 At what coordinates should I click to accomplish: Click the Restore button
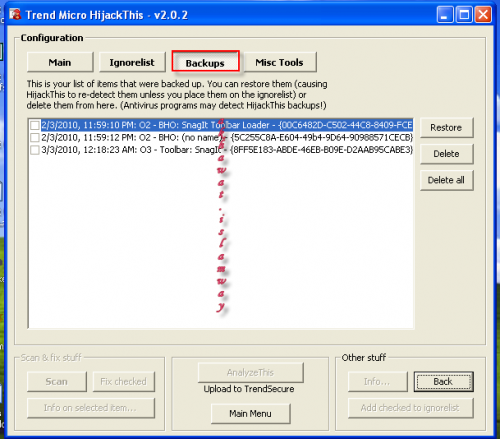point(446,127)
